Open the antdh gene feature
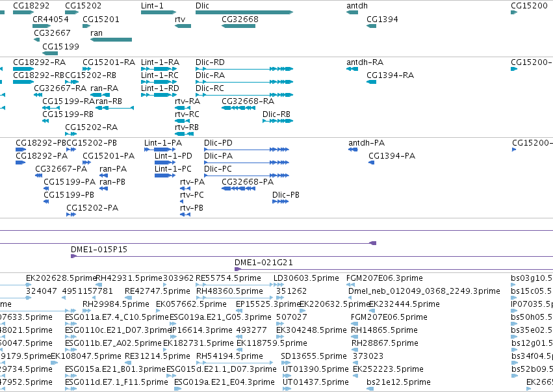553x392 pixels. click(352, 12)
